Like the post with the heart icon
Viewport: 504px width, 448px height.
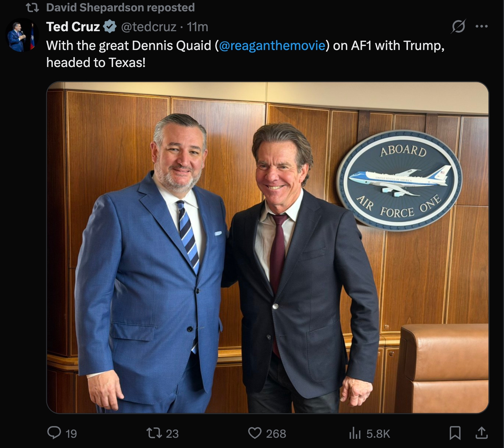click(x=254, y=433)
